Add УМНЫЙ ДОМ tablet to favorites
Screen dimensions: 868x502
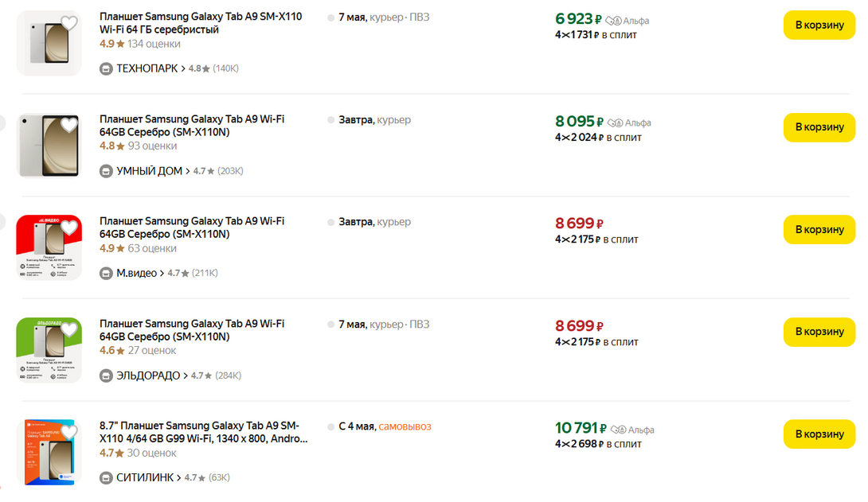[x=69, y=125]
